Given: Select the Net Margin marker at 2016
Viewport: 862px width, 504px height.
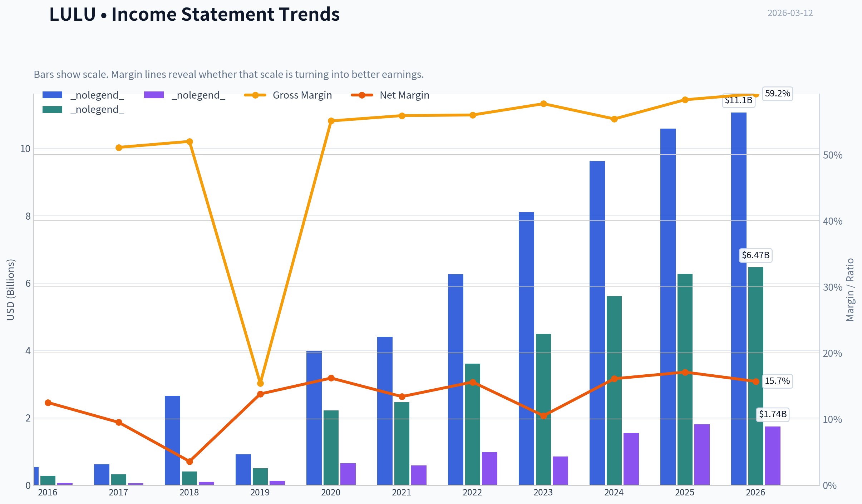Looking at the screenshot, I should [x=48, y=403].
